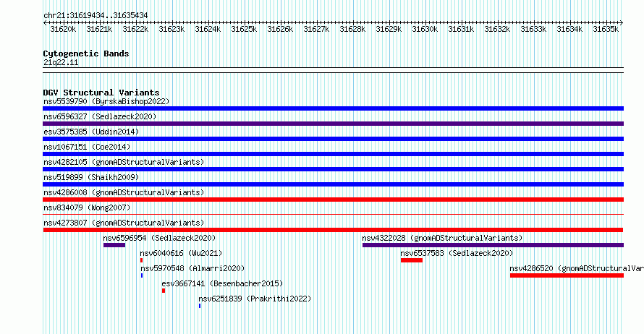
Task: Select the small blue mark under nsv5970548
Action: pos(142,275)
